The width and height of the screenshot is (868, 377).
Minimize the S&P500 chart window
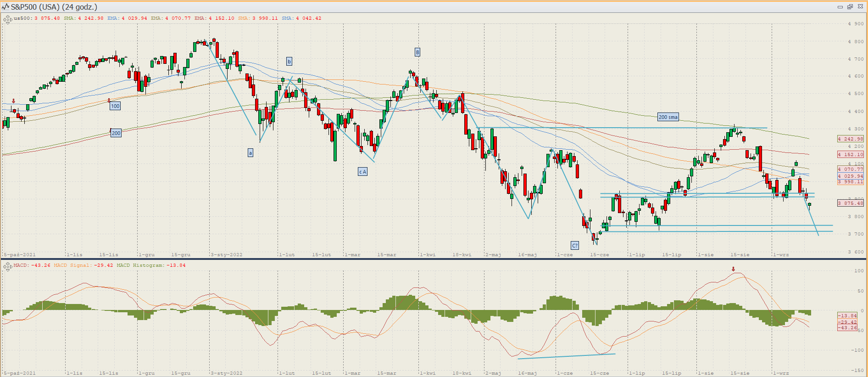tap(840, 7)
